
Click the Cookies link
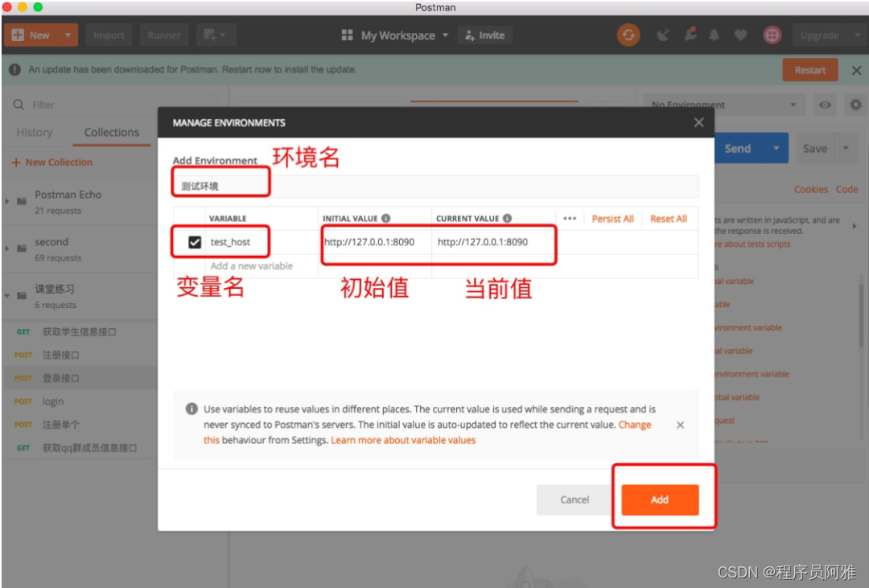coord(811,190)
